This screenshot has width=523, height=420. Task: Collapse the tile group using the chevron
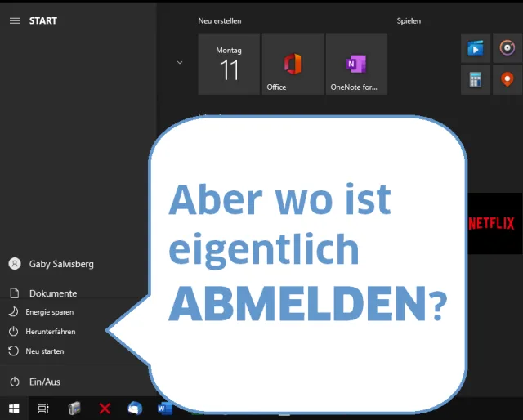[x=180, y=62]
